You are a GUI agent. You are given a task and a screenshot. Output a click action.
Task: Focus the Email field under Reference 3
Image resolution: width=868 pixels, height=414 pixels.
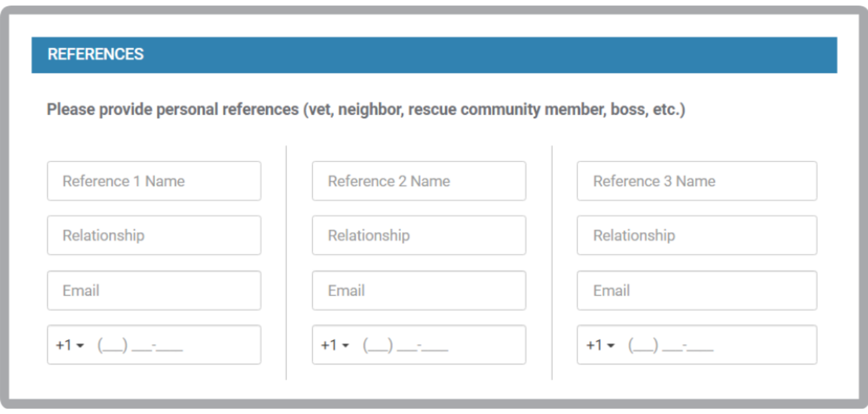(x=697, y=290)
